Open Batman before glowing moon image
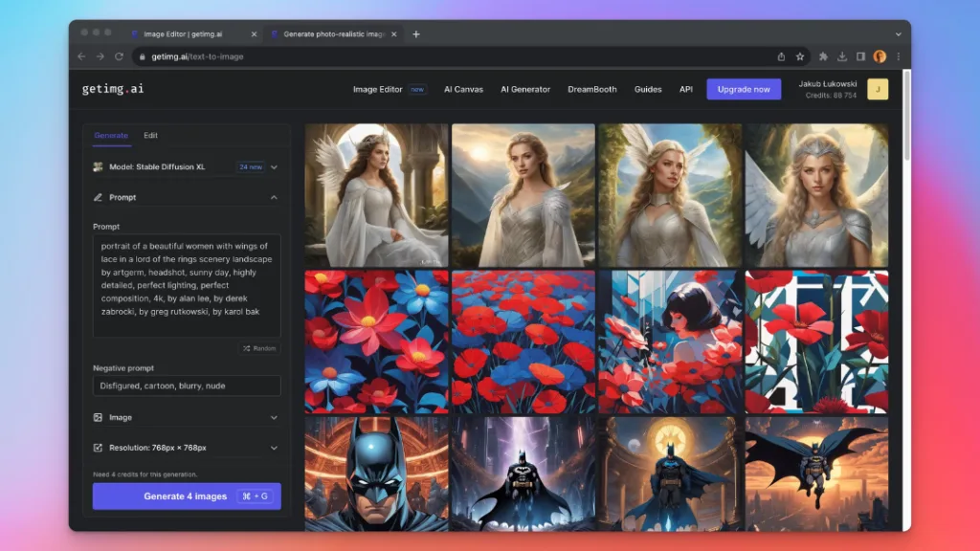The image size is (980, 551). (670, 474)
